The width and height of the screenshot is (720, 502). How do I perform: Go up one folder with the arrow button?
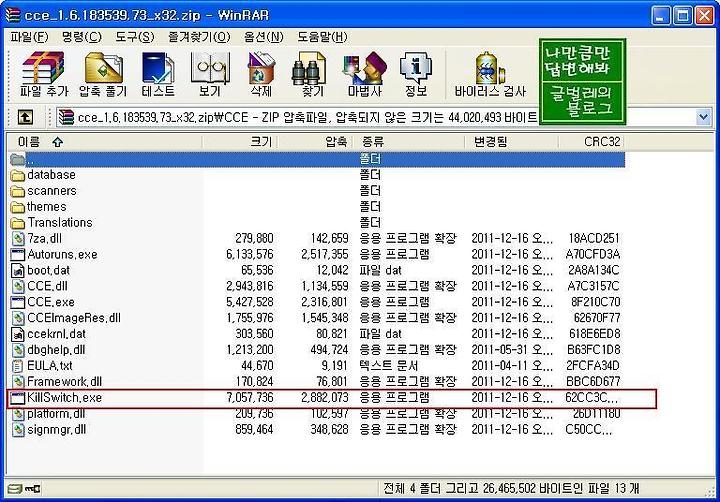(25, 117)
